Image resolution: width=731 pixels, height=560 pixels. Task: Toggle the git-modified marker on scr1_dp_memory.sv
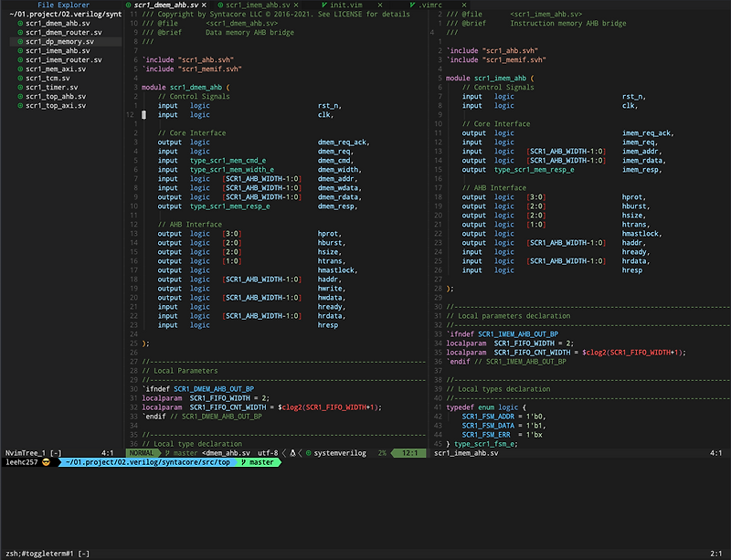20,41
